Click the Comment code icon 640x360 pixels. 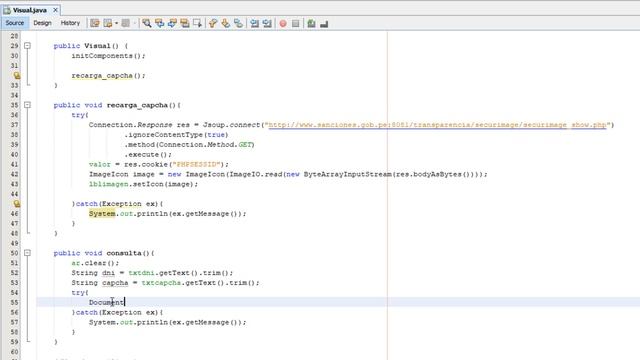click(x=311, y=23)
